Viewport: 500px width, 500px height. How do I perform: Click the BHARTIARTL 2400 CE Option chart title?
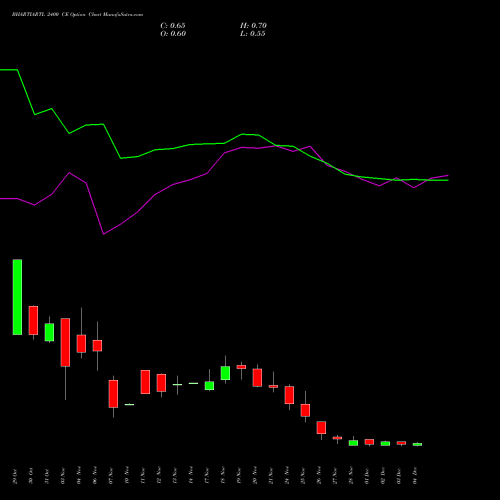pos(77,15)
